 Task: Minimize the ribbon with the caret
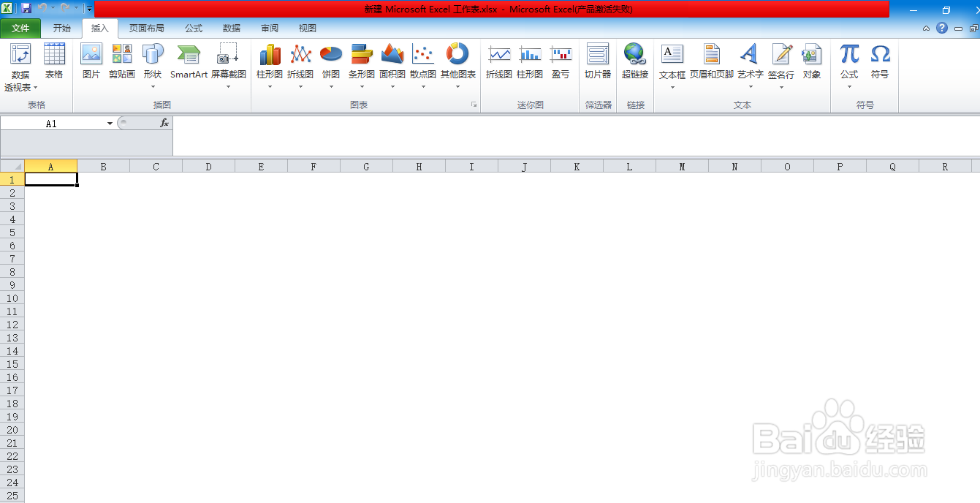coord(927,29)
